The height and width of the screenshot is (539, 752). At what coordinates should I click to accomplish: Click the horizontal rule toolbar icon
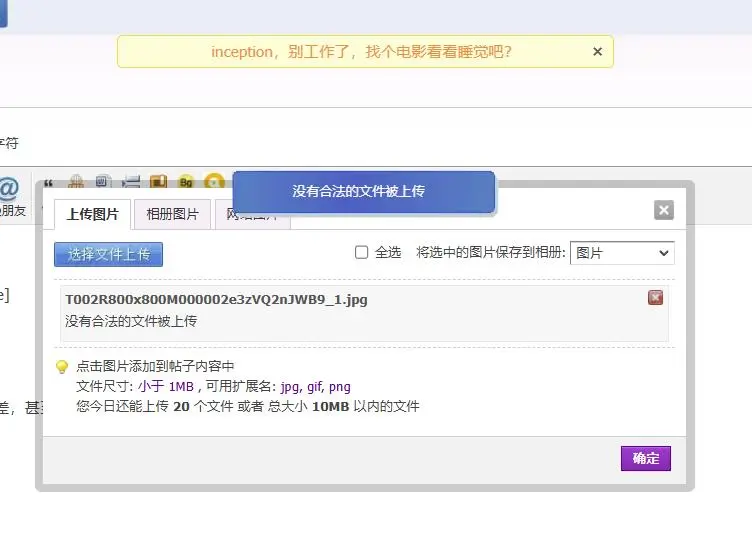click(131, 182)
